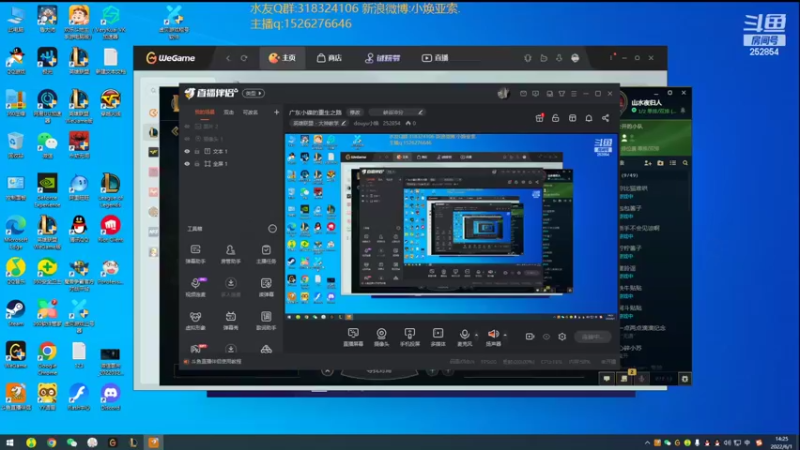The height and width of the screenshot is (450, 800).
Task: Switch to the third scene tab
Action: 250,112
